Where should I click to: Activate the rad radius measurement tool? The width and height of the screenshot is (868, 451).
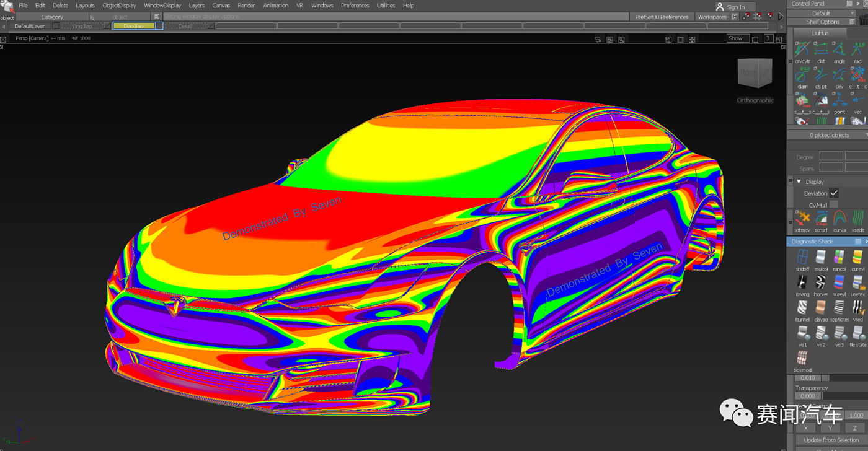(x=857, y=50)
